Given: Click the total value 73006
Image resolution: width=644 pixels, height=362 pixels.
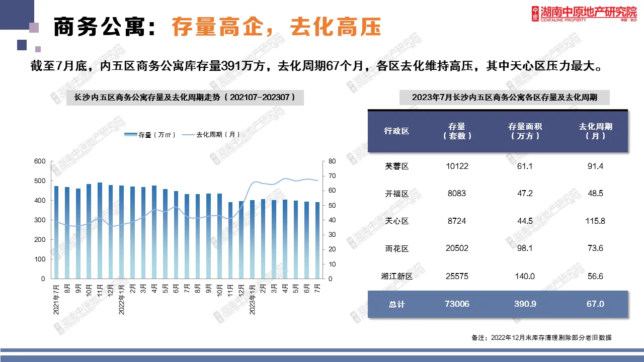Looking at the screenshot, I should (457, 304).
